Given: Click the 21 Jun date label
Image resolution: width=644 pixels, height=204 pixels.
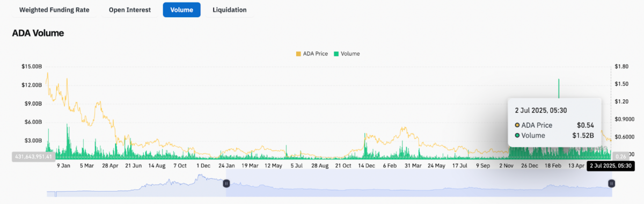Looking at the screenshot, I should click(133, 166).
